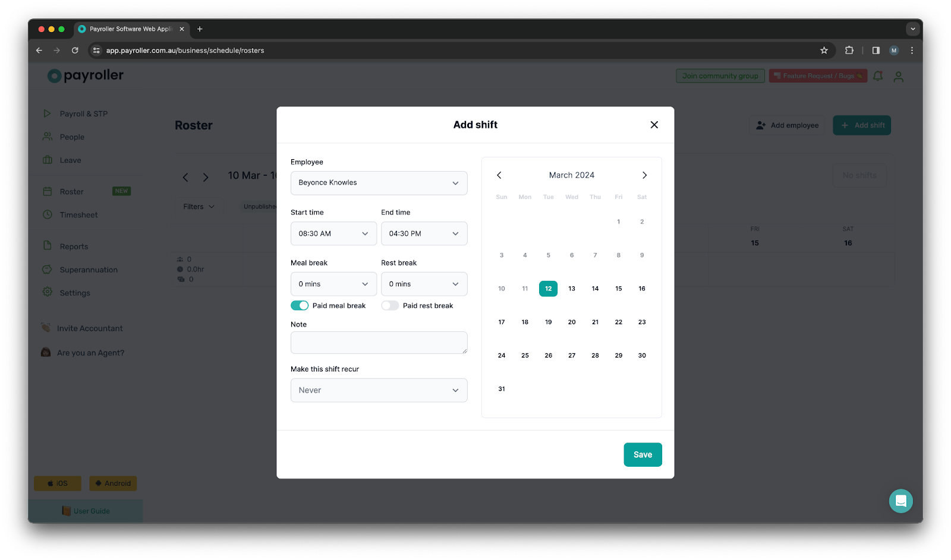Open the chat support widget
Image resolution: width=951 pixels, height=560 pixels.
coord(900,501)
